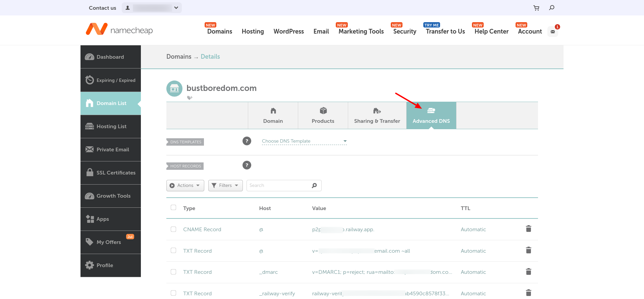Click the add-tag icon under bustboredom.com

190,98
